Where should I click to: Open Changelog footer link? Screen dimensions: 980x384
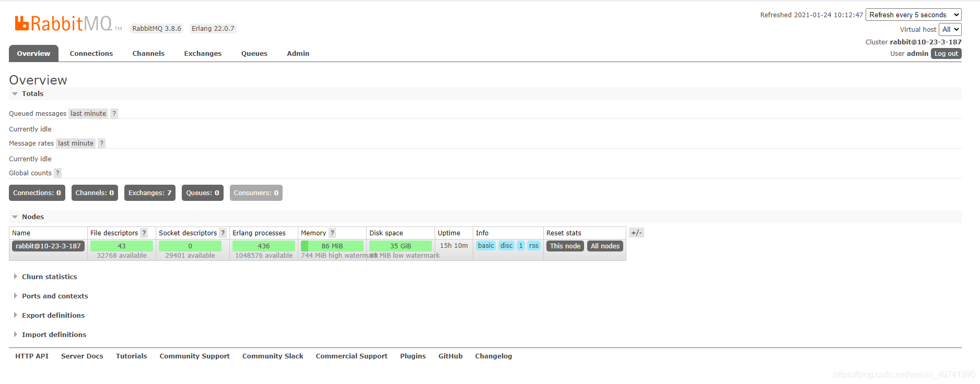(494, 356)
